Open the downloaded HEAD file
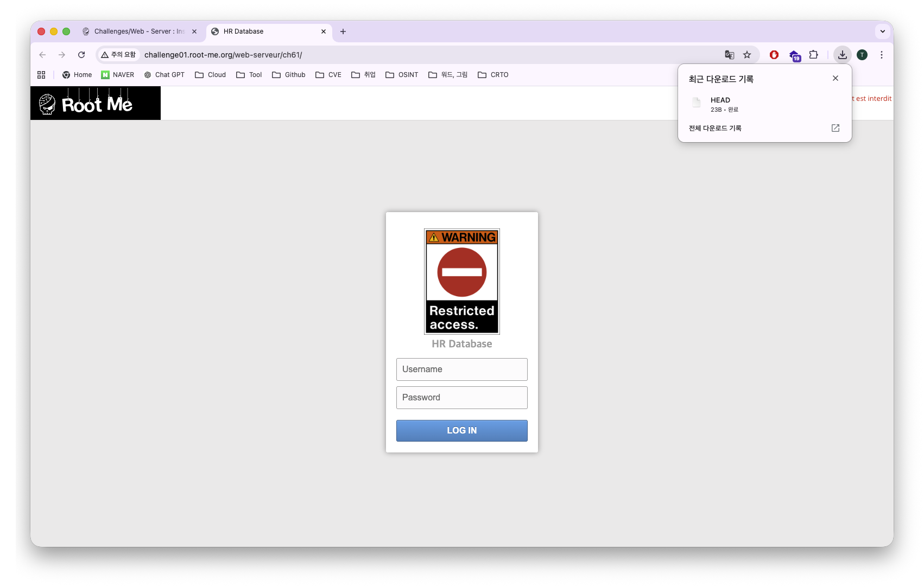The height and width of the screenshot is (587, 924). pyautogui.click(x=764, y=104)
